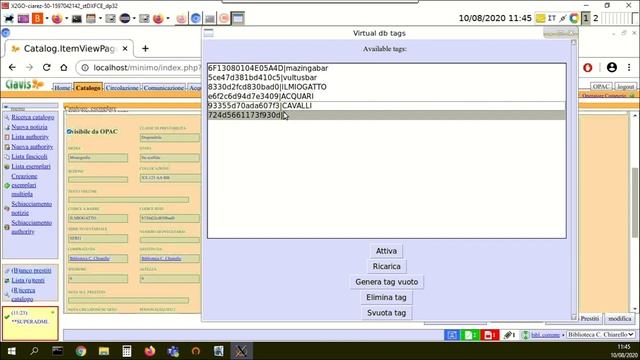The image size is (640, 360).
Task: Click Windows taskbar search icon
Action: pos(34,351)
